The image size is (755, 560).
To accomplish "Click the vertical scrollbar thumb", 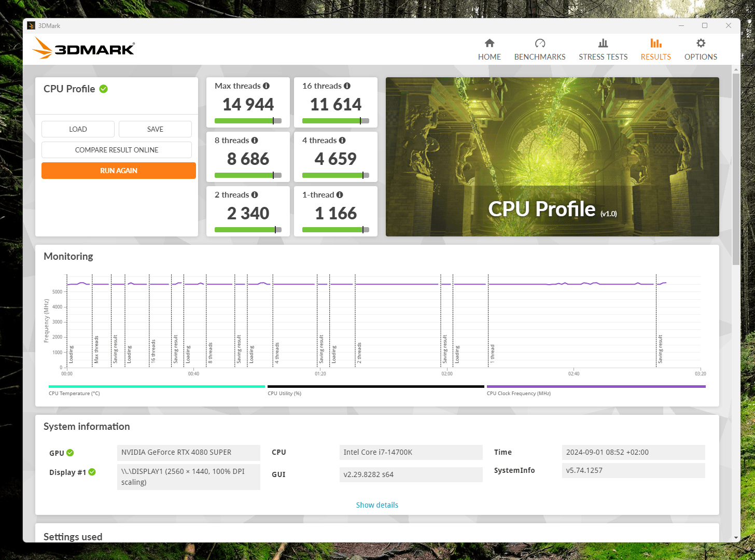I will coord(736,169).
